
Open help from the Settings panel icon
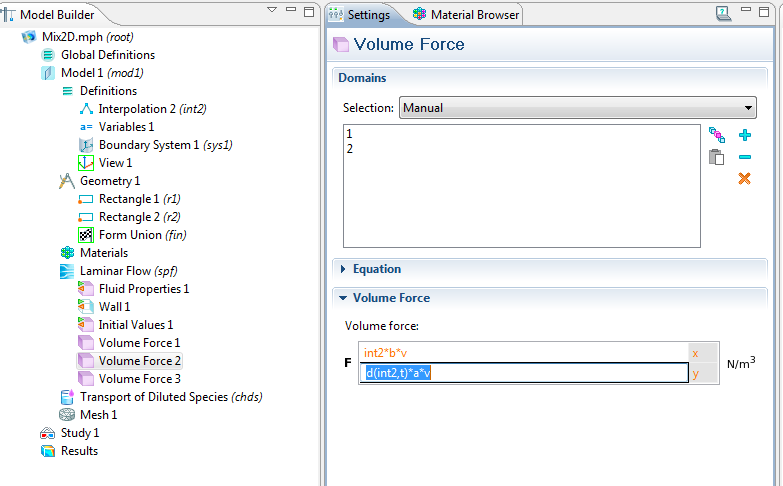pos(724,14)
